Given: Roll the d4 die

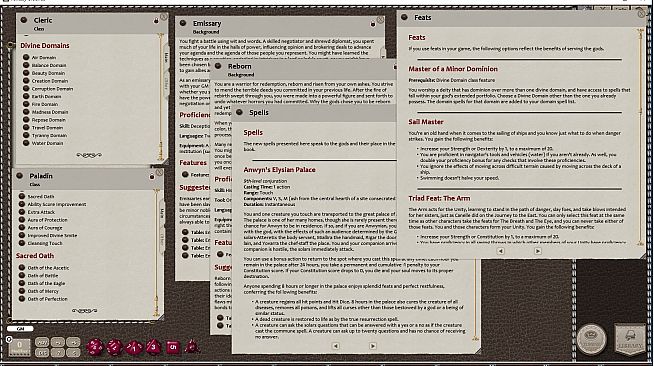Looking at the screenshot, I should point(192,346).
